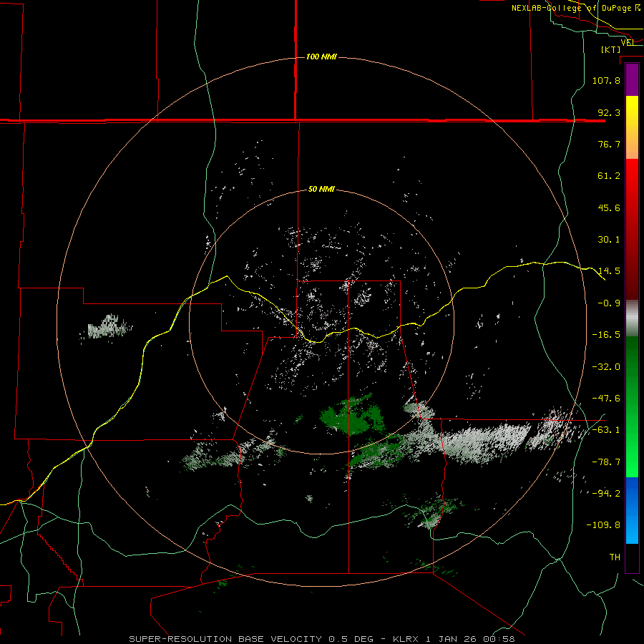This screenshot has height=644, width=644.
Task: Click the isolated gray echo patch far west
Action: point(106,326)
